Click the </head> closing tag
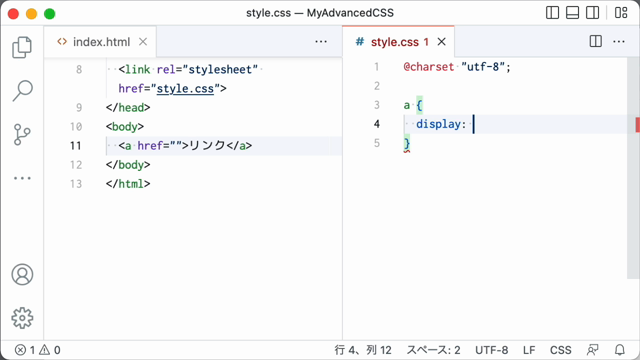Image resolution: width=640 pixels, height=360 pixels. [x=128, y=107]
